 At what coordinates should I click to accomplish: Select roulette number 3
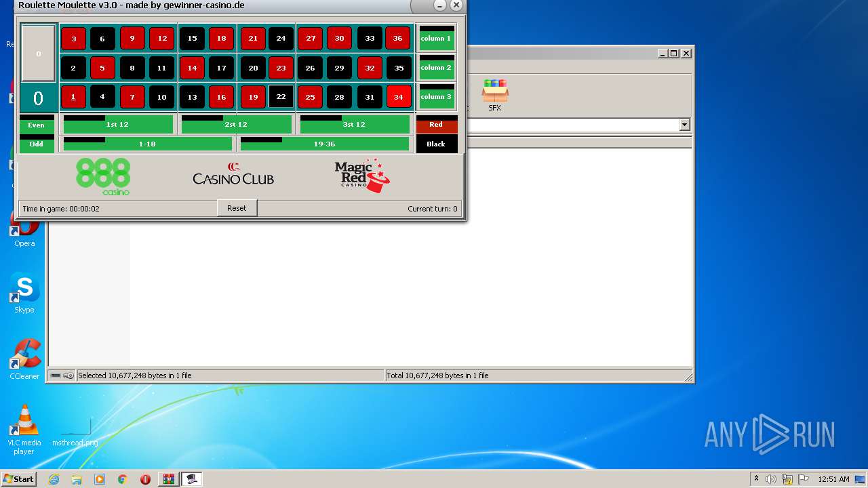(x=74, y=39)
